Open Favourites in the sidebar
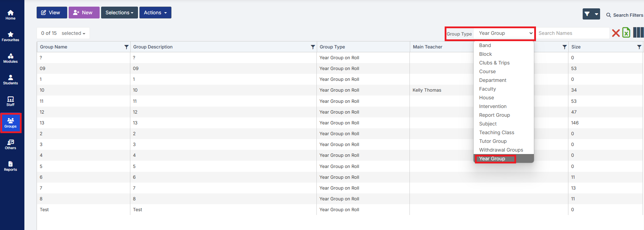Screen dimensions: 644x230 coord(10,36)
